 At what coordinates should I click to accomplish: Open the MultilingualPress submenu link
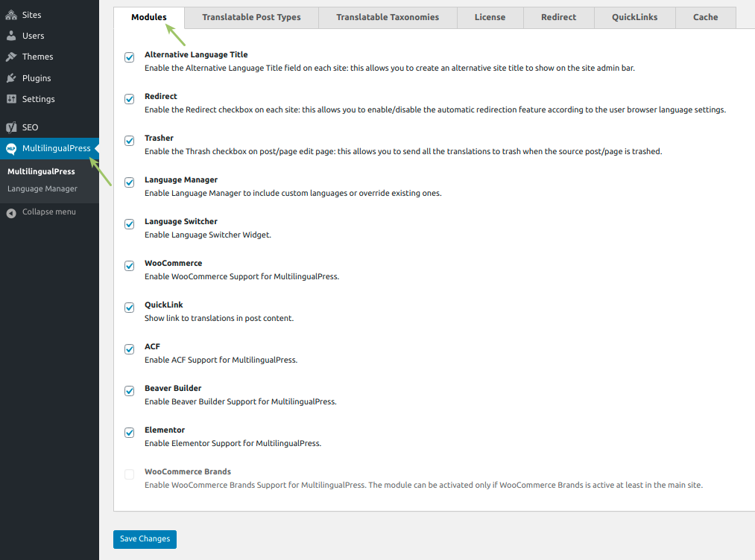pos(42,172)
